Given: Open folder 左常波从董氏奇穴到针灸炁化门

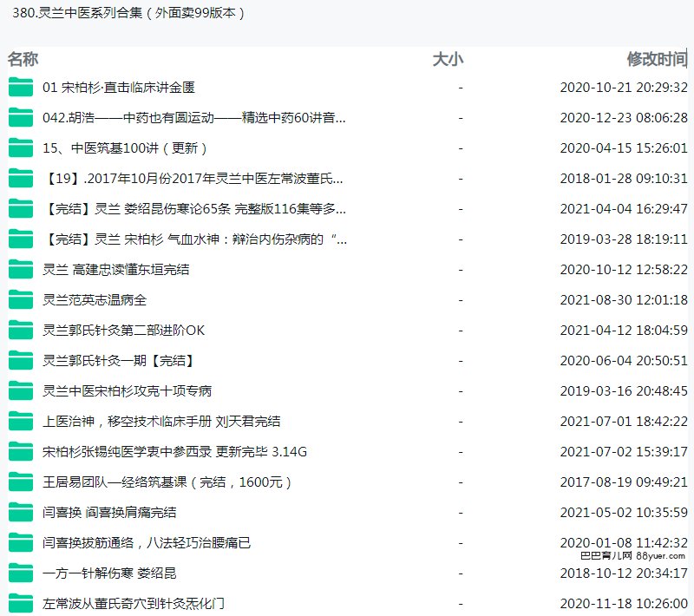Looking at the screenshot, I should coord(134,604).
